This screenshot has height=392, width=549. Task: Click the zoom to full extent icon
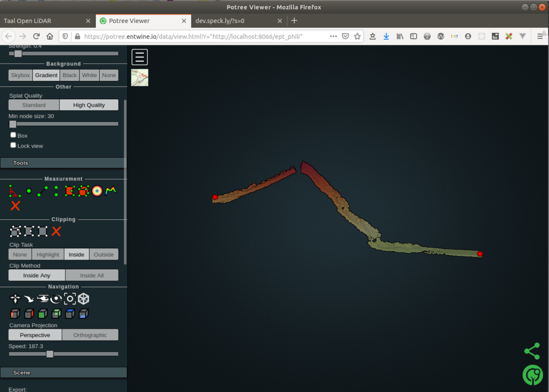[x=70, y=299]
